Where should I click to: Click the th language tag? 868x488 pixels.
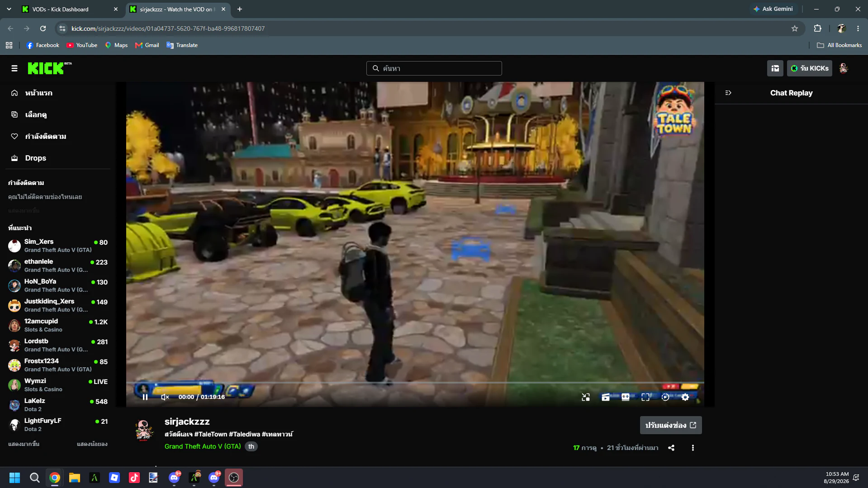(x=251, y=446)
